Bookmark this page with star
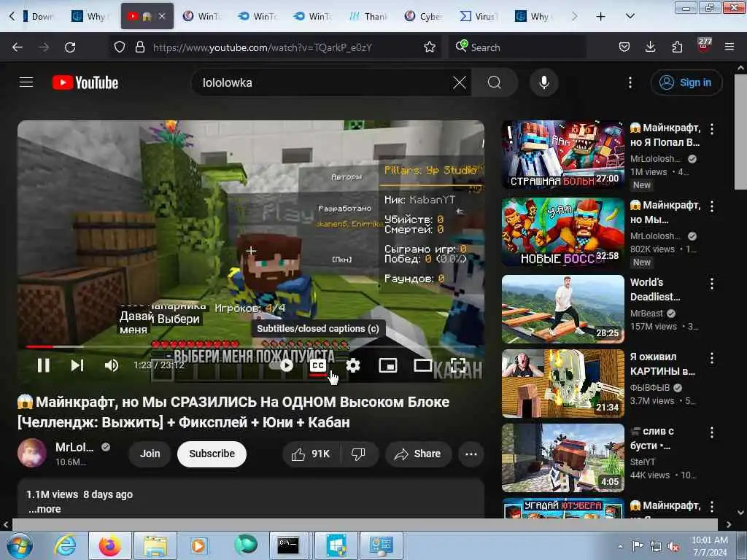The image size is (747, 560). 430,47
